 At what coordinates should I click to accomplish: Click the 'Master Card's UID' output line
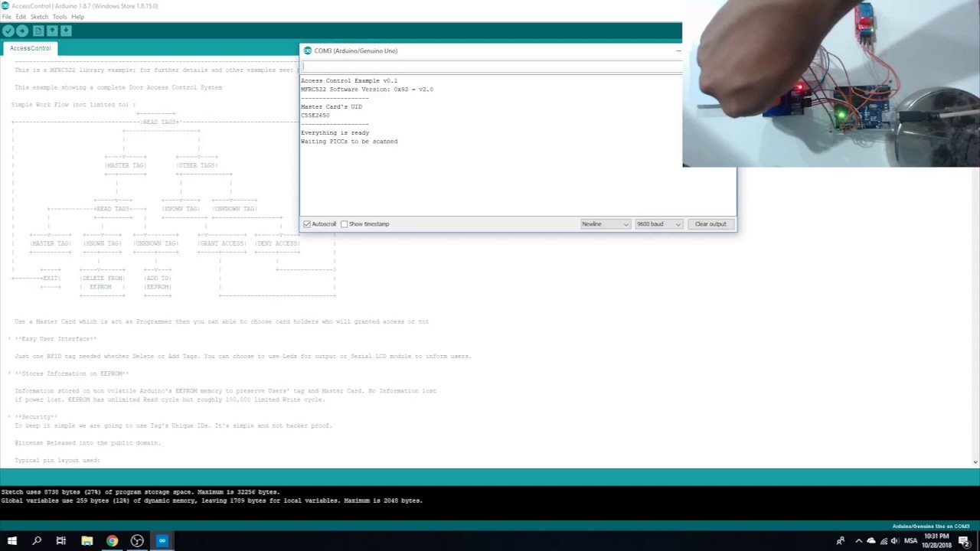(332, 107)
